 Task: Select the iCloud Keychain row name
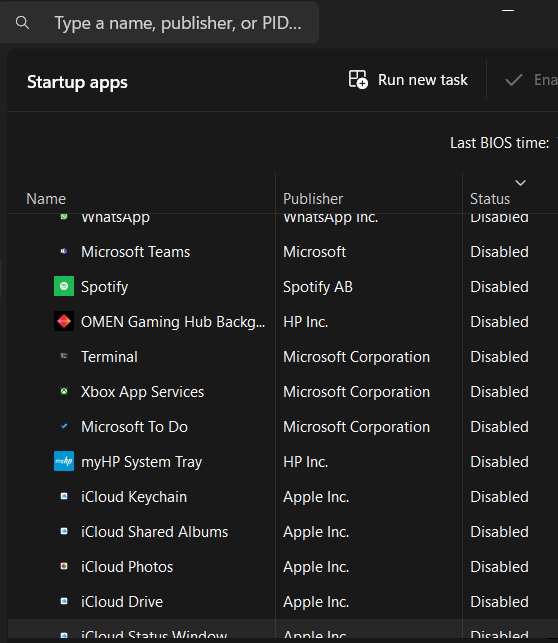(134, 497)
